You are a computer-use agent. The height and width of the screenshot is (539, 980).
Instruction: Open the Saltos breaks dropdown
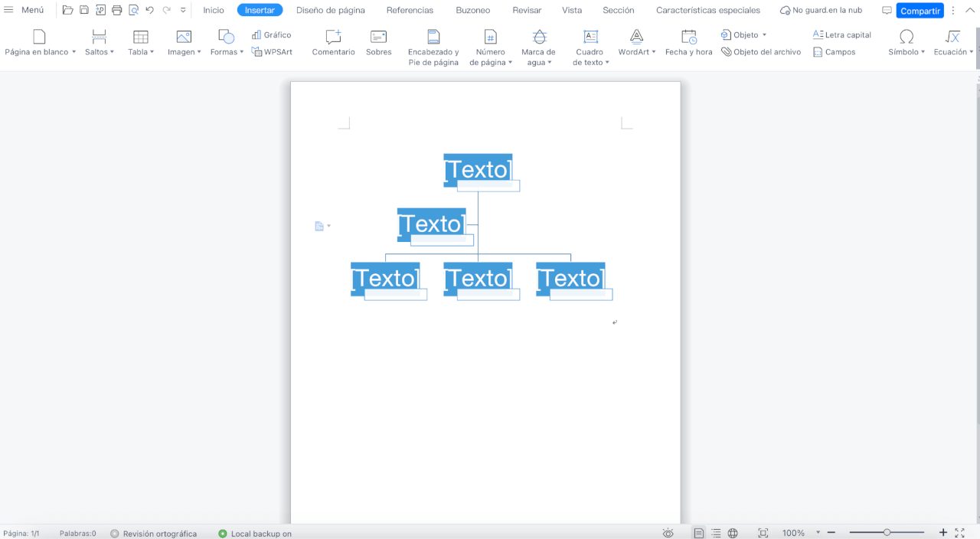(99, 43)
